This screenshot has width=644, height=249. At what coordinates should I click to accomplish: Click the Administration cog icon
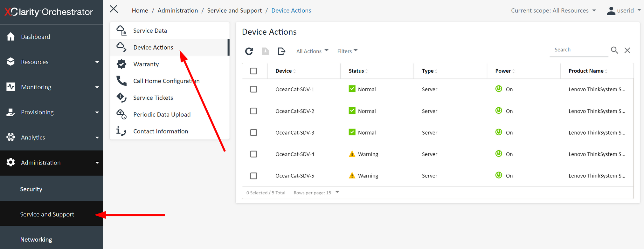(x=10, y=162)
